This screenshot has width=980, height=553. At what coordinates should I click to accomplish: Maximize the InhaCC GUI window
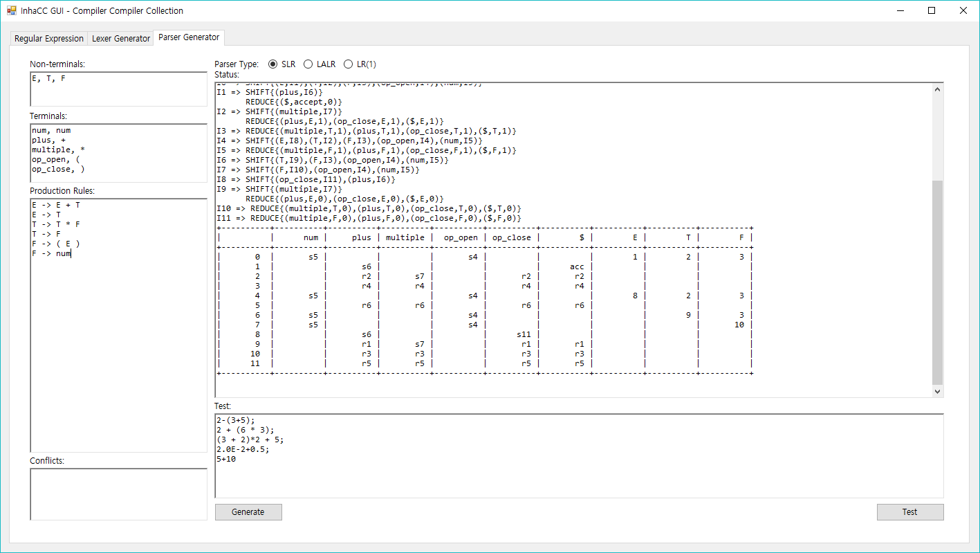(932, 10)
